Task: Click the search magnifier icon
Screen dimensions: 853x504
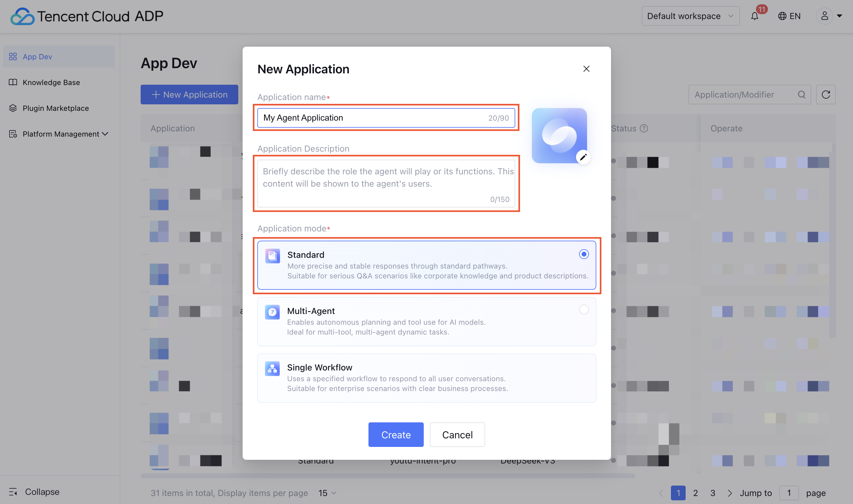Action: point(801,95)
